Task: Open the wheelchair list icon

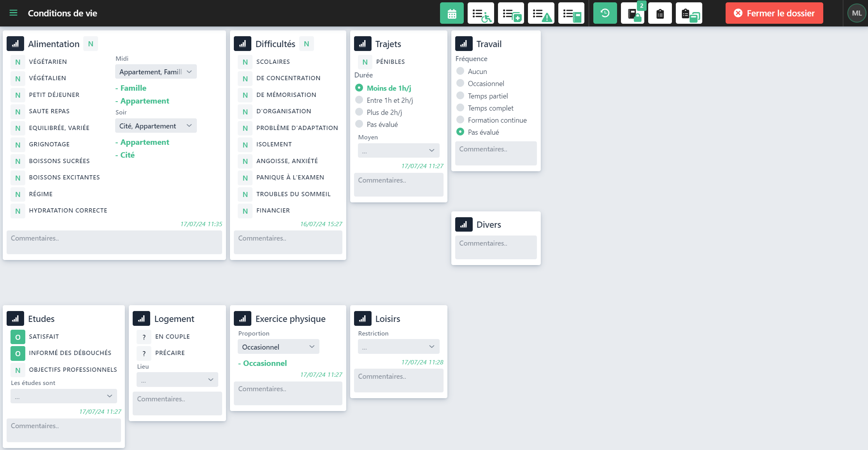Action: (481, 13)
